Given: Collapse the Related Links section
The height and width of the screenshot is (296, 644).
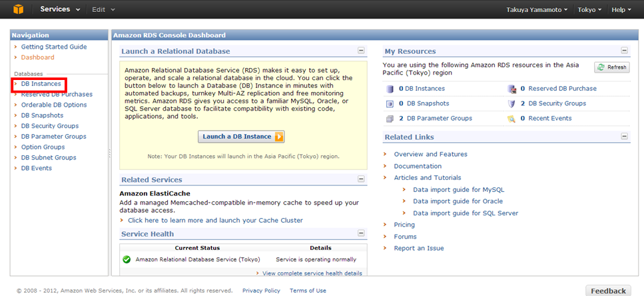Looking at the screenshot, I should (624, 137).
